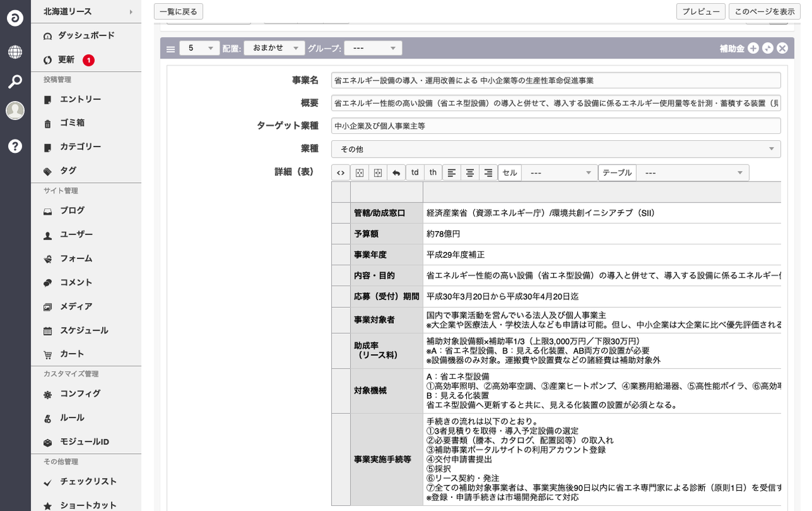Viewport: 812px width, 511px height.
Task: Go to メディア in the sidebar
Action: pos(76,307)
